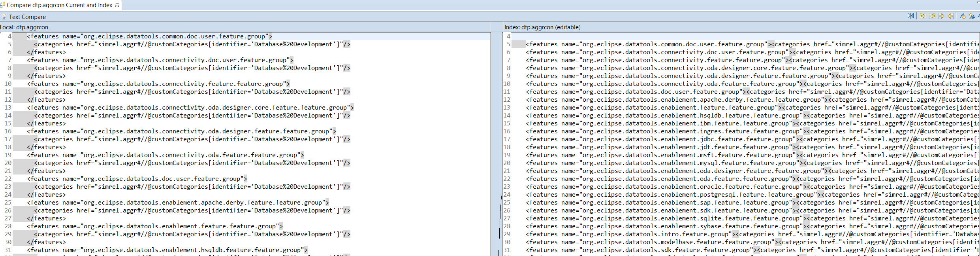The image size is (980, 256).
Task: Click right line 28 enablement.sybase feature
Action: pos(666,226)
